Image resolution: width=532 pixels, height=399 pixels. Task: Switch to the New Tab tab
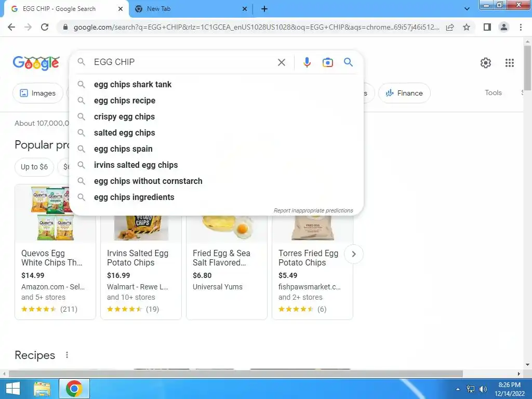tap(190, 9)
